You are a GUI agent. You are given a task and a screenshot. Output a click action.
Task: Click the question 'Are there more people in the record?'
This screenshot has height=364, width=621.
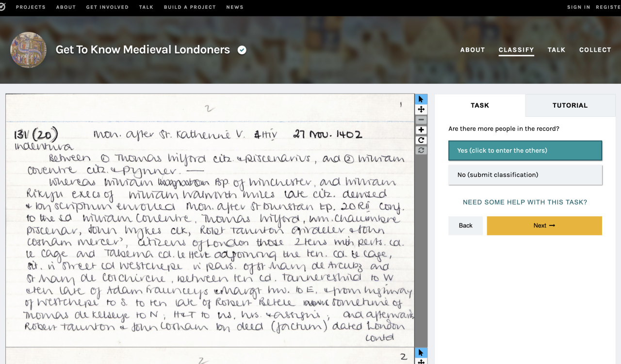click(504, 129)
